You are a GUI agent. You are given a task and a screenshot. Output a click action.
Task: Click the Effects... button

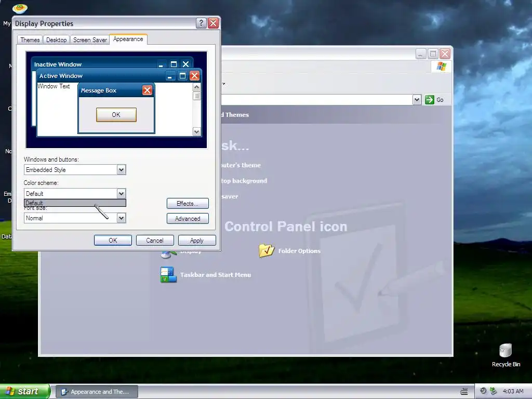(188, 204)
